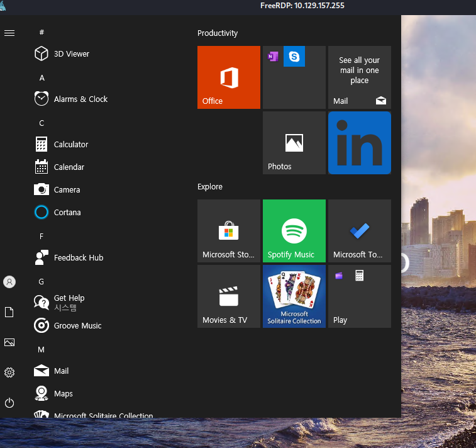476x448 pixels.
Task: Open the Maps app
Action: coord(53,393)
